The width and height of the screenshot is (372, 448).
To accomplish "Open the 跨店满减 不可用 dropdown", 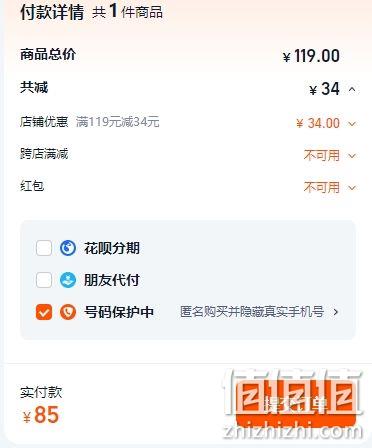I will click(352, 156).
